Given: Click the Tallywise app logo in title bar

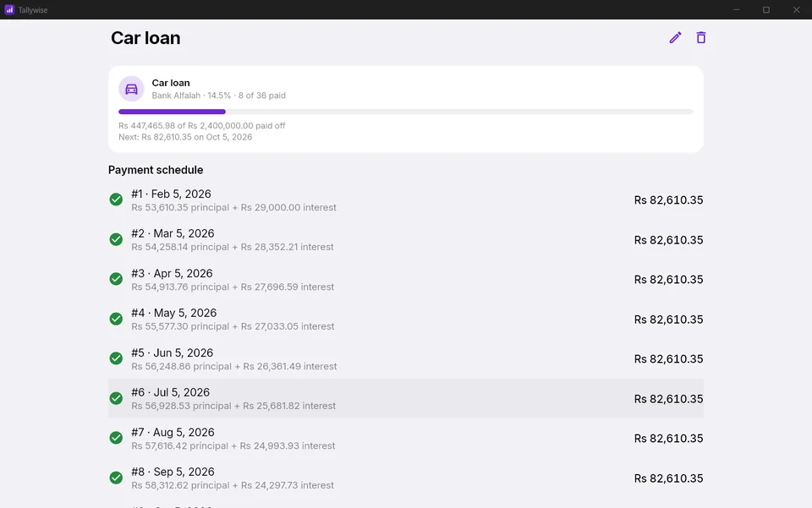Looking at the screenshot, I should (x=9, y=10).
